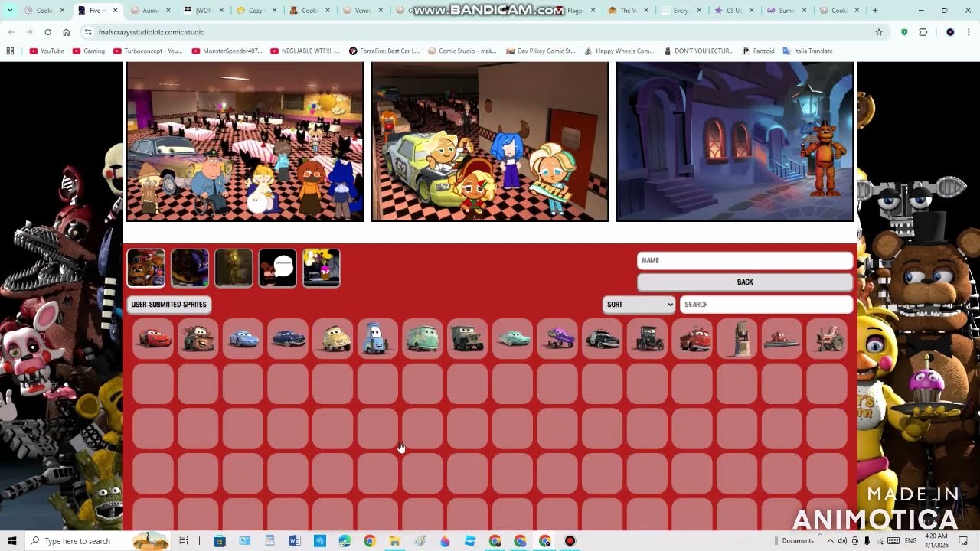
Task: Open Windows Start menu
Action: (x=11, y=541)
